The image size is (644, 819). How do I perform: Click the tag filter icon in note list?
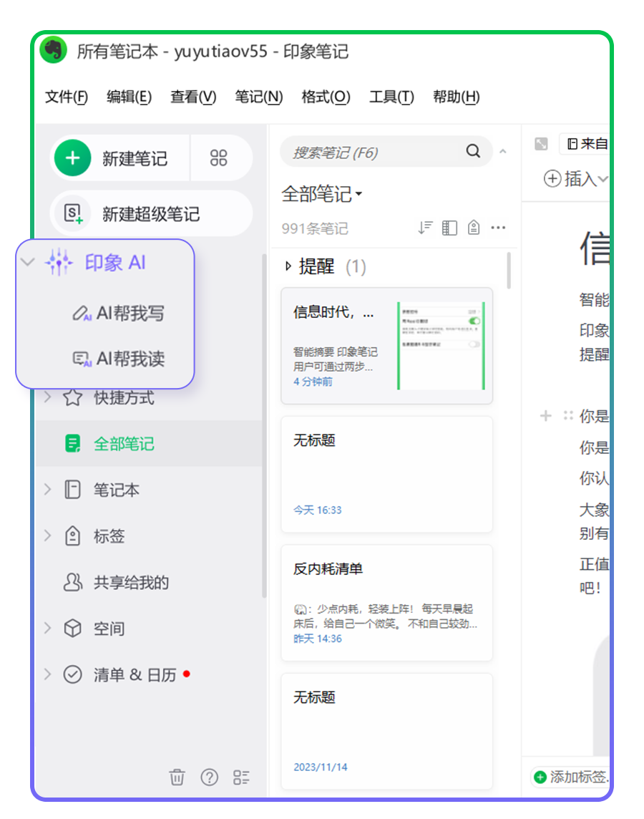[474, 227]
